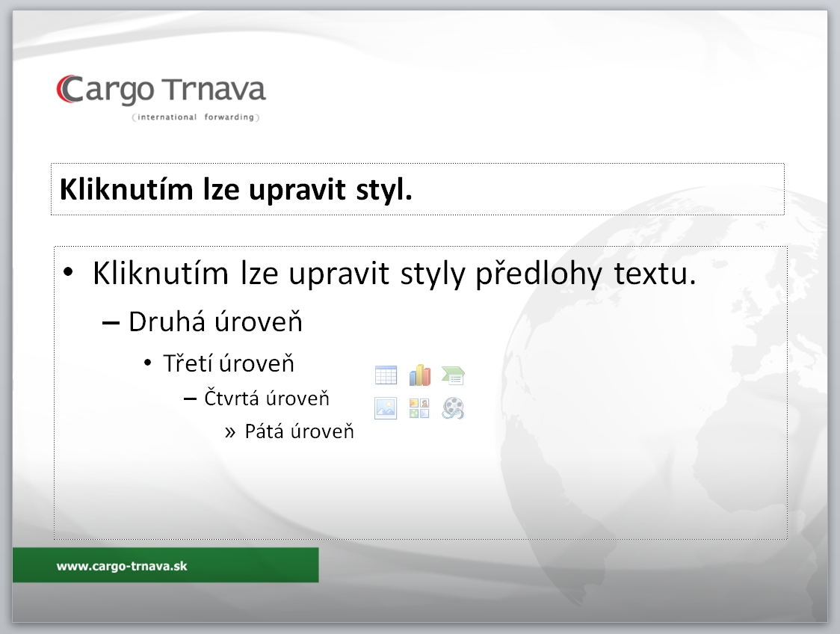Click the Insert Chart placeholder icon
The width and height of the screenshot is (840, 634).
tap(419, 375)
